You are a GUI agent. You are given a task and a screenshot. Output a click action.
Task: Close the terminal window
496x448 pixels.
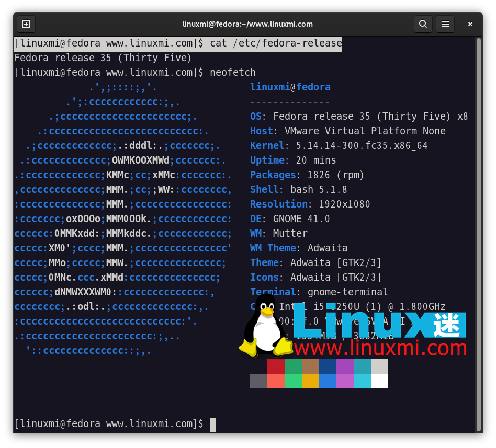click(470, 24)
